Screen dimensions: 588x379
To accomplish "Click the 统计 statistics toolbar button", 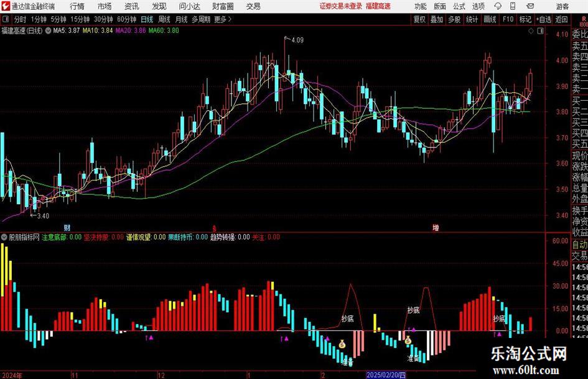I will (x=472, y=19).
